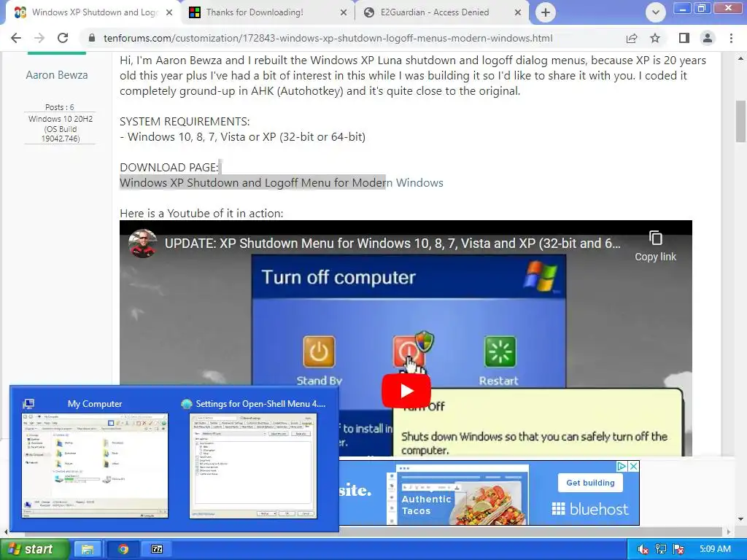Copy link of the YouTube video

[656, 246]
